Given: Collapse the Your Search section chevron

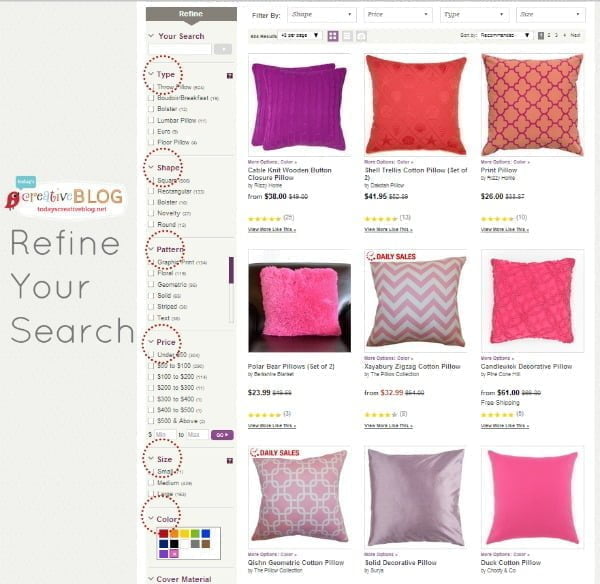Looking at the screenshot, I should point(151,36).
